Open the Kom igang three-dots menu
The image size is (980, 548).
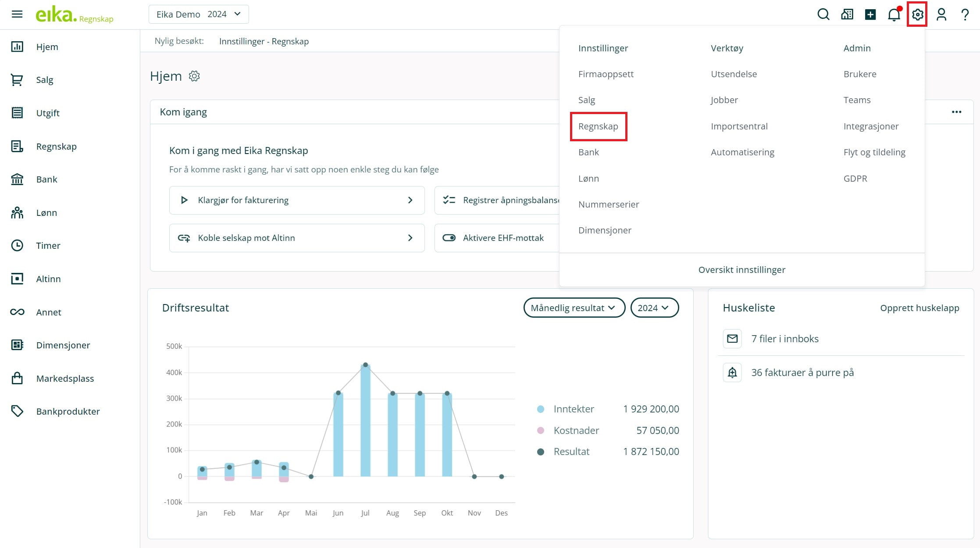pyautogui.click(x=956, y=112)
